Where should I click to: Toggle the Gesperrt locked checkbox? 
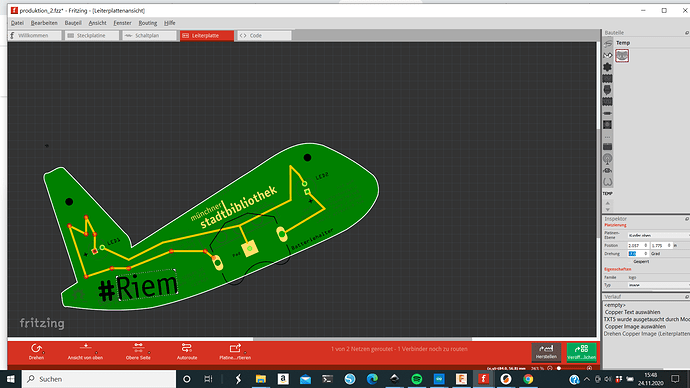pos(631,261)
